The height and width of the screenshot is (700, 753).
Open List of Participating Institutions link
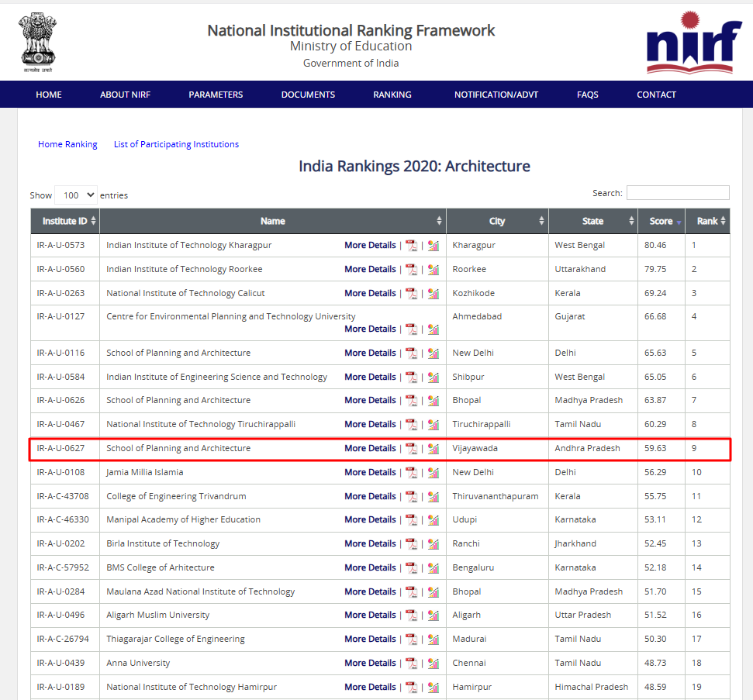coord(176,144)
